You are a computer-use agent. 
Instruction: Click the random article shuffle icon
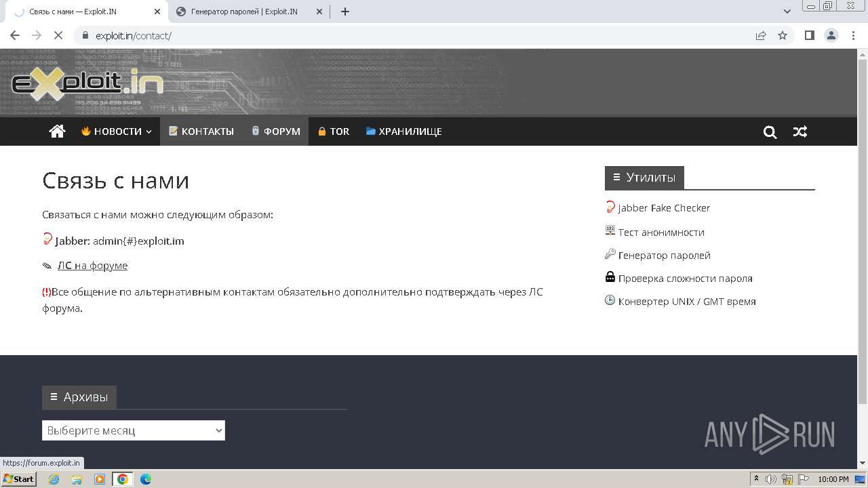pyautogui.click(x=800, y=132)
